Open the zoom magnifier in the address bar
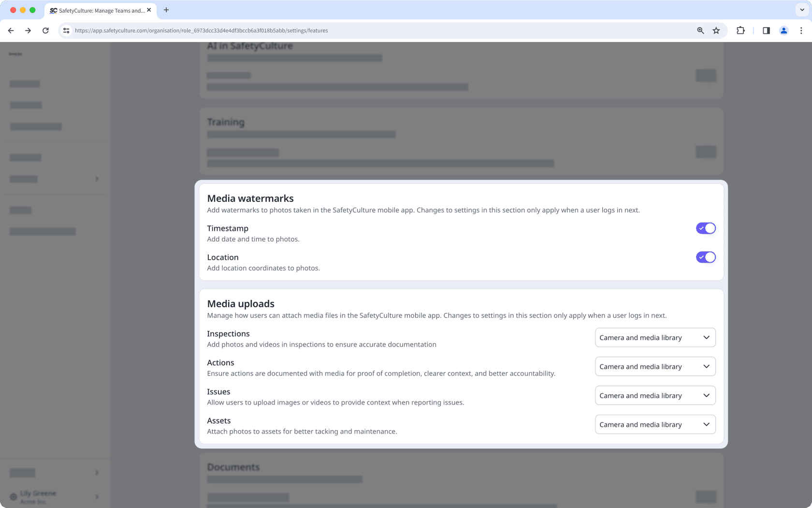The image size is (812, 508). [x=700, y=30]
